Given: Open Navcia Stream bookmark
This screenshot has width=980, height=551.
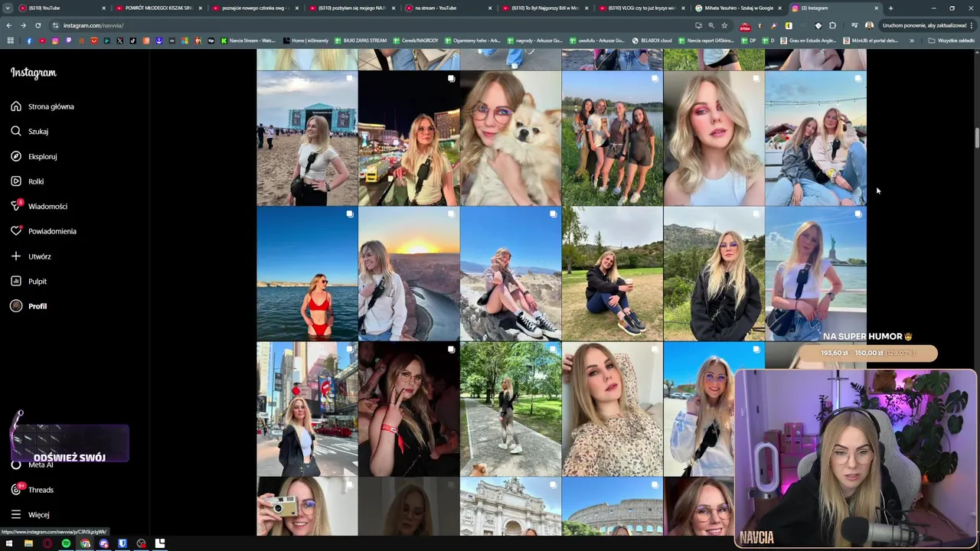Looking at the screenshot, I should (x=248, y=41).
